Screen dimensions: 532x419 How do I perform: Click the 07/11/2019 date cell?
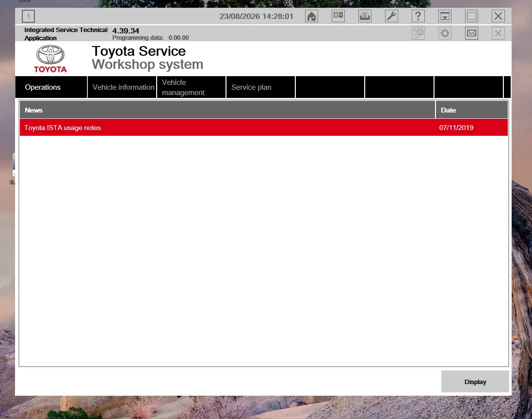pos(456,128)
